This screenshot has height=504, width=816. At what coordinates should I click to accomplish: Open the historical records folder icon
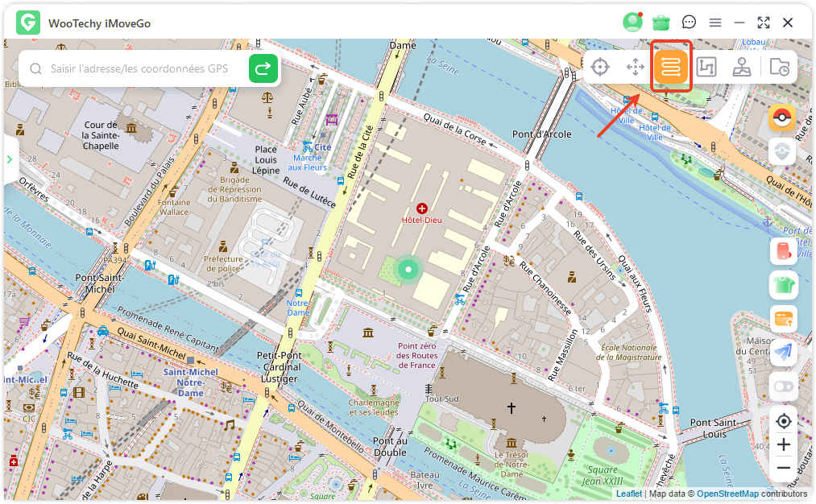pos(779,68)
